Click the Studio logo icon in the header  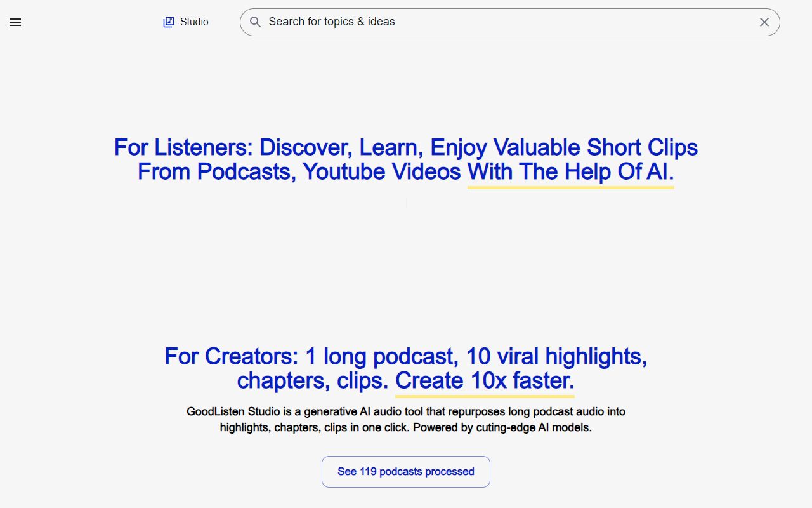(168, 22)
